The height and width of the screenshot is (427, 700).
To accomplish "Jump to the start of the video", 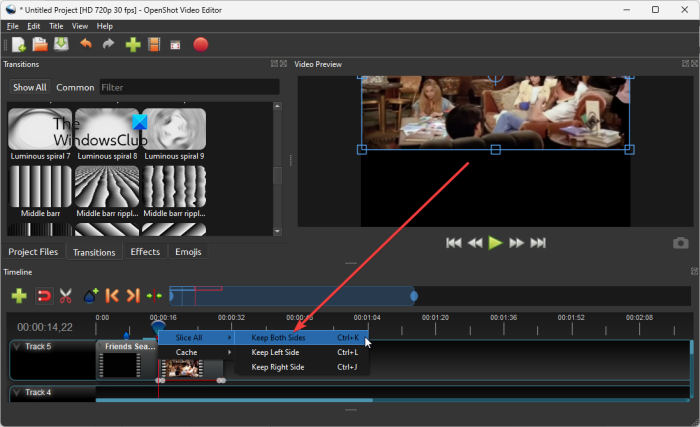I will click(454, 243).
